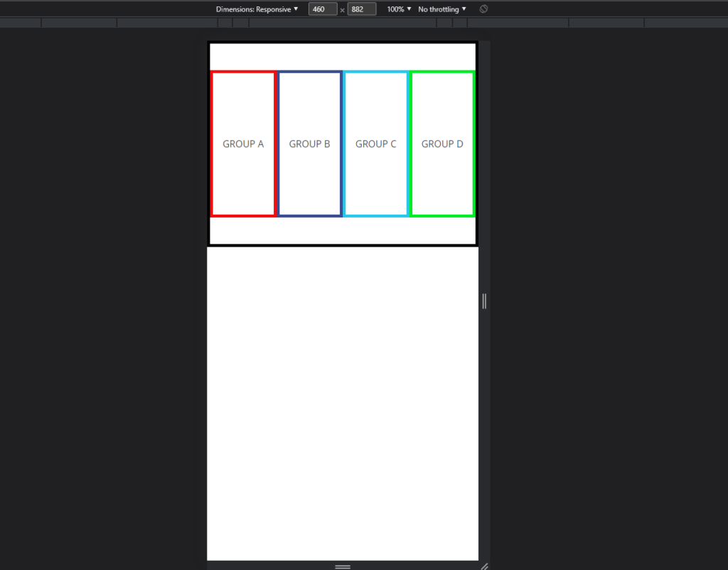Open the zoom level 100% dropdown
Screen dimensions: 728x570
(x=398, y=9)
